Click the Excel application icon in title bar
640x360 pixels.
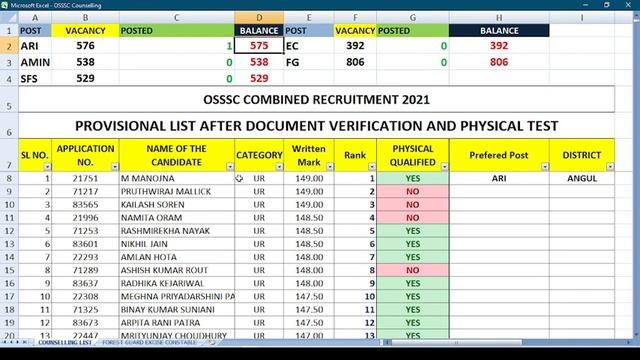[4, 5]
